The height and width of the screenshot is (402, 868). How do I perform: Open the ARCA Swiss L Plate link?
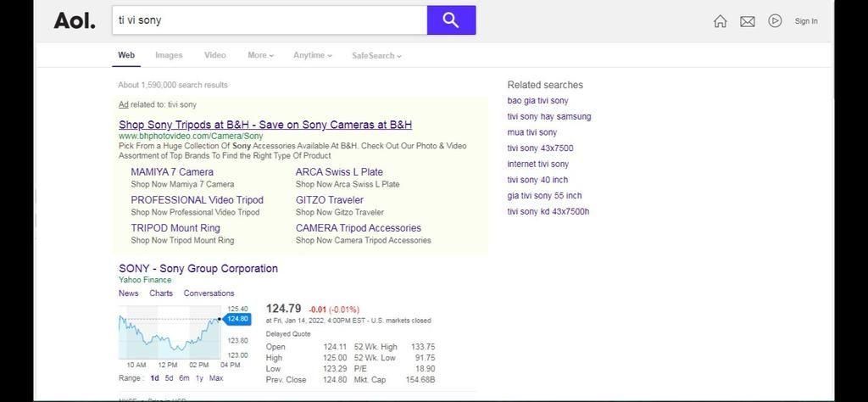[339, 172]
